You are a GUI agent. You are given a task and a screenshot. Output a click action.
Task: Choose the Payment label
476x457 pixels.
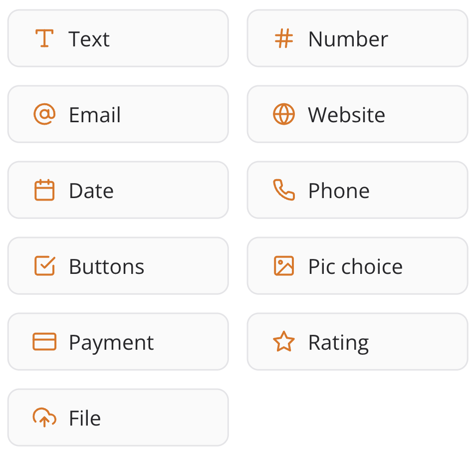click(111, 342)
